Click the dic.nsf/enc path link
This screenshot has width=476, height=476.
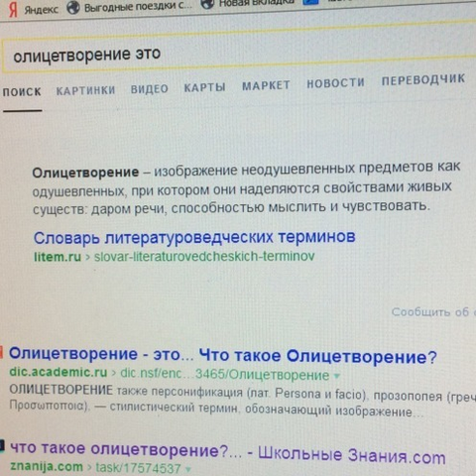(x=225, y=375)
